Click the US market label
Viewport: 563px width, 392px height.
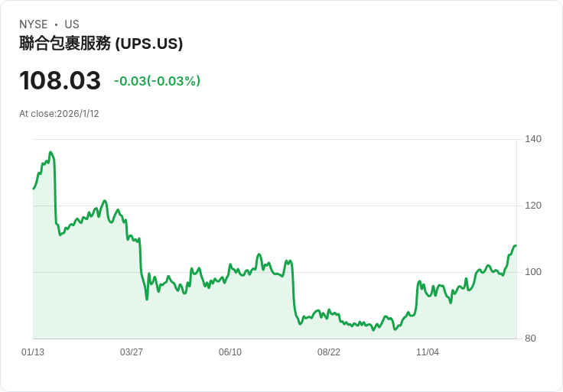point(72,24)
